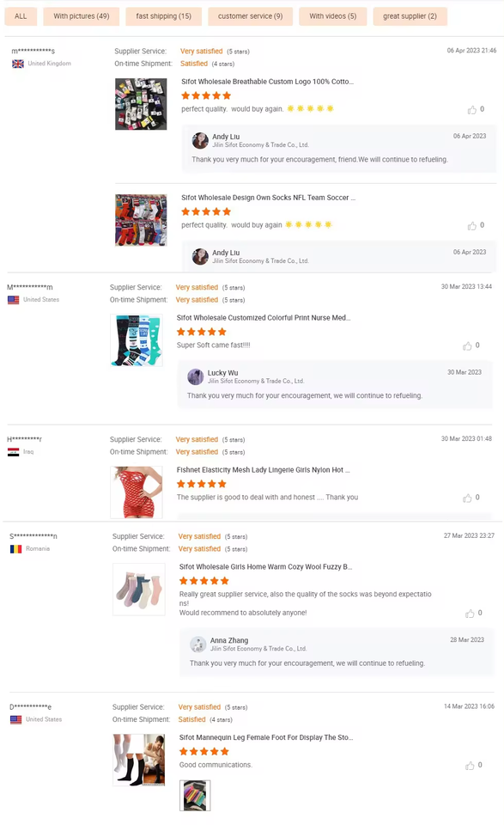The height and width of the screenshot is (825, 504).
Task: Give thumbs-up to the Iraq buyer's review
Action: coord(467,498)
